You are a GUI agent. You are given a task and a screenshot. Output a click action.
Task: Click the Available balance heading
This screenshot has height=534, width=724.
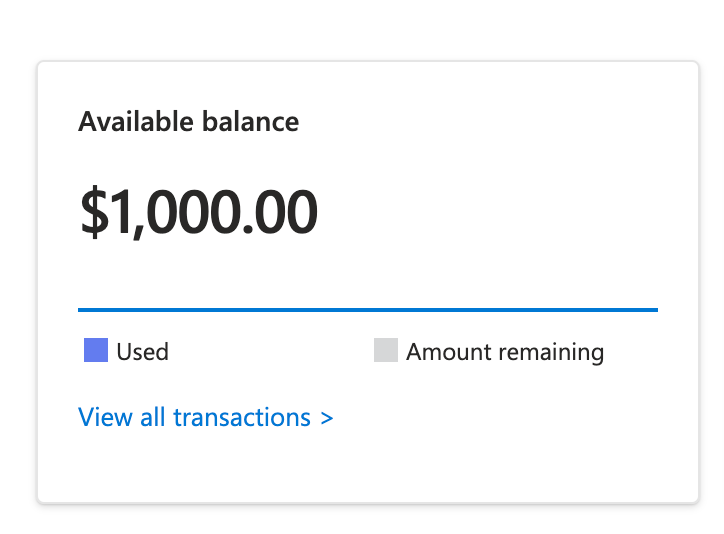pyautogui.click(x=188, y=122)
